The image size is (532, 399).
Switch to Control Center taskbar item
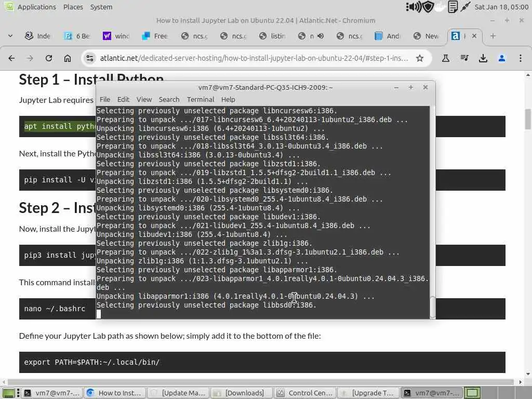(305, 393)
